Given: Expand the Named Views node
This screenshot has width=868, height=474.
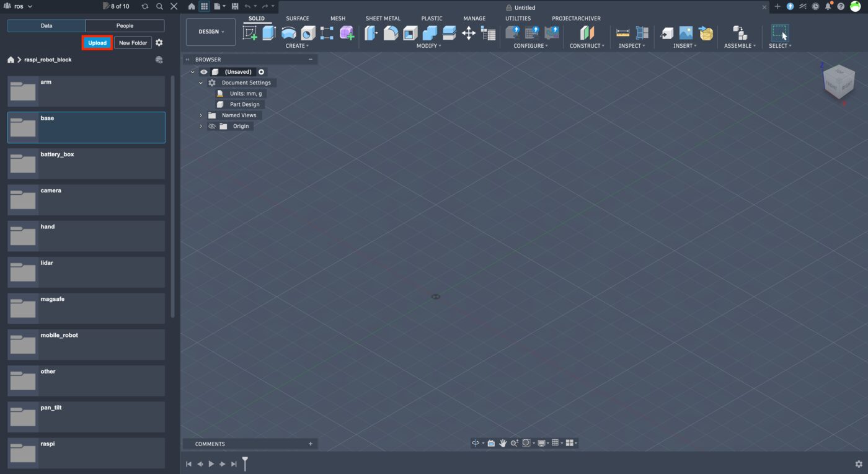Looking at the screenshot, I should click(x=201, y=115).
